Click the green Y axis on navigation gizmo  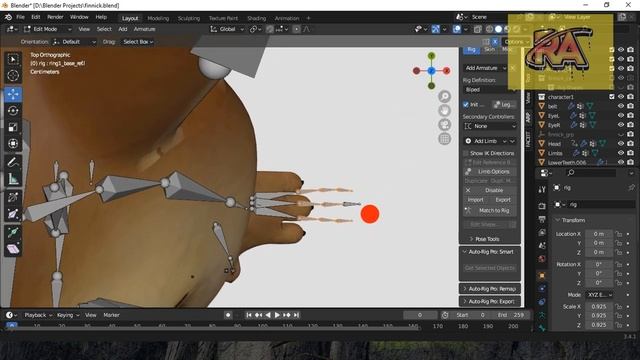click(x=431, y=56)
